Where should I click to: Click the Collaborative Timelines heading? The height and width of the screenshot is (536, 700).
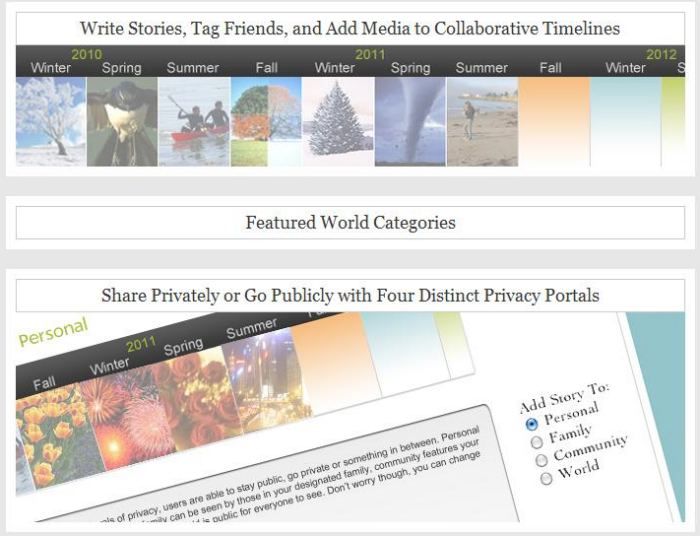350,29
